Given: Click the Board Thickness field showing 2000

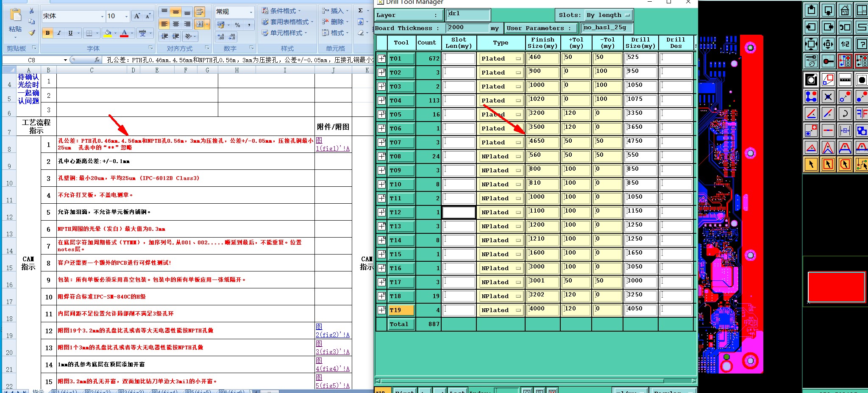Looking at the screenshot, I should [467, 28].
